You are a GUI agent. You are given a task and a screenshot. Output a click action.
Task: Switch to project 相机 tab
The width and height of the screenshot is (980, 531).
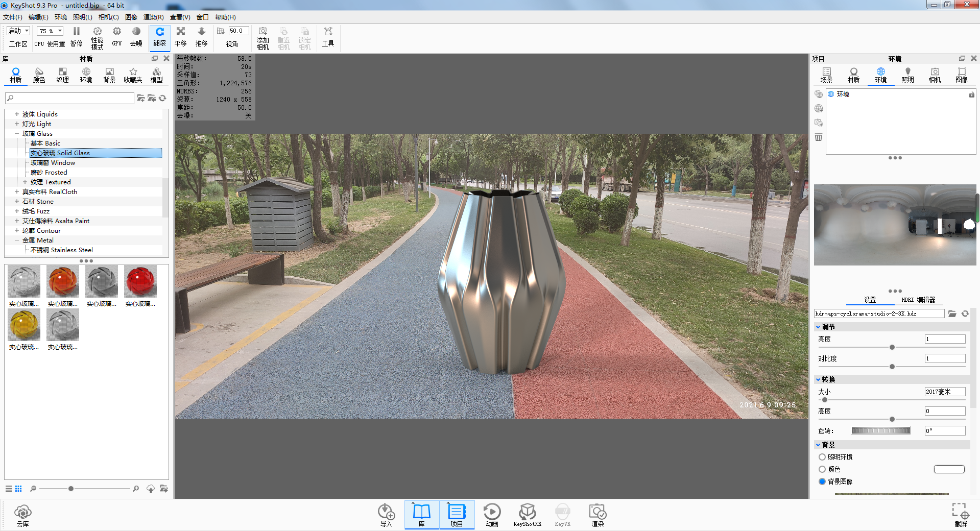pyautogui.click(x=935, y=75)
